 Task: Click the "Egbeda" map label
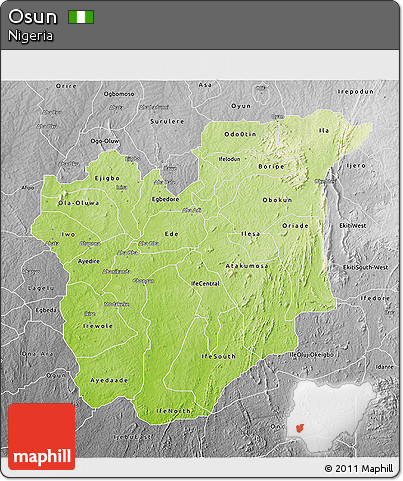click(x=46, y=310)
